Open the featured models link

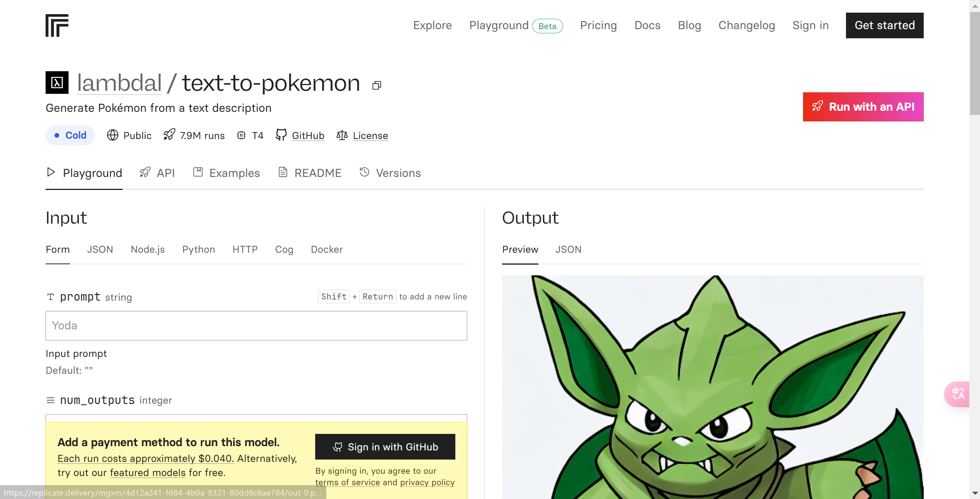[147, 473]
